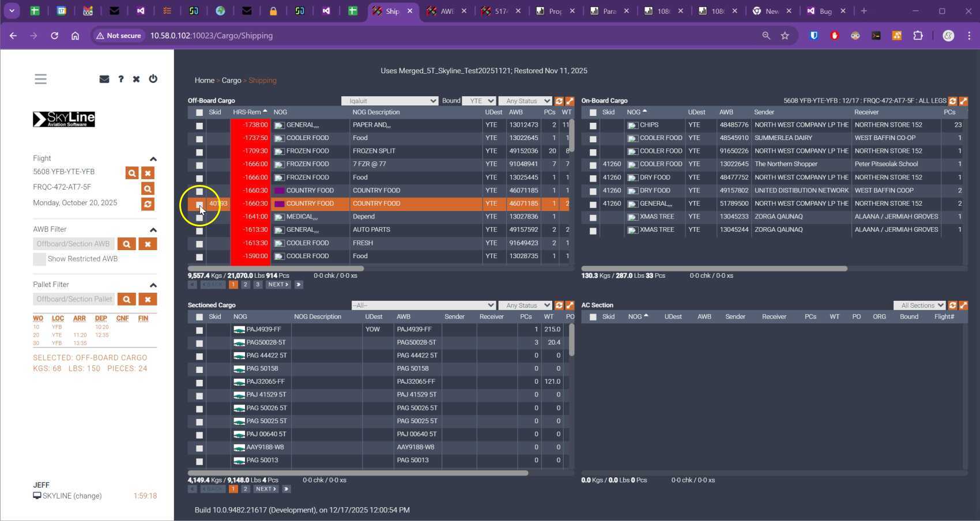Screen dimensions: 980x521
Task: Refresh the Off-Board Cargo grid
Action: click(559, 101)
